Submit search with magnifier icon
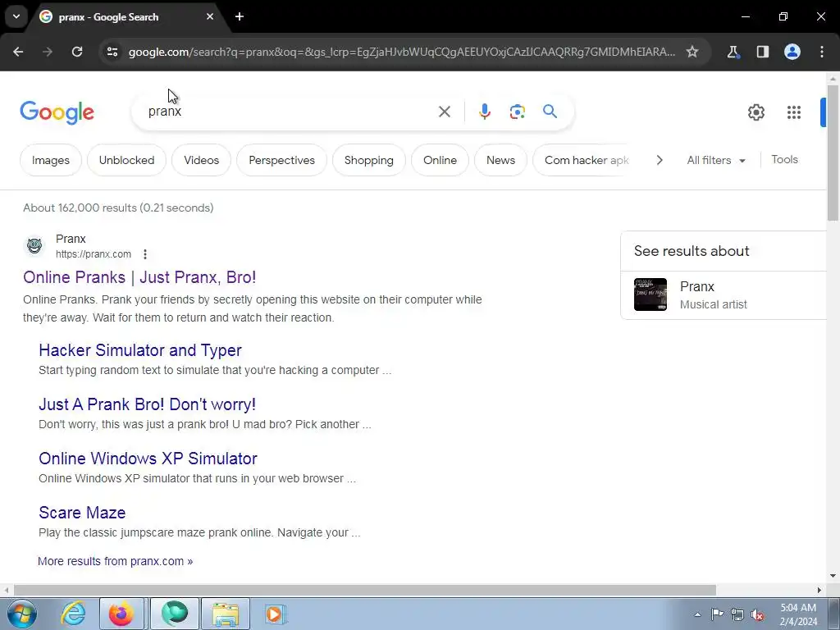Viewport: 840px width, 630px height. click(550, 112)
